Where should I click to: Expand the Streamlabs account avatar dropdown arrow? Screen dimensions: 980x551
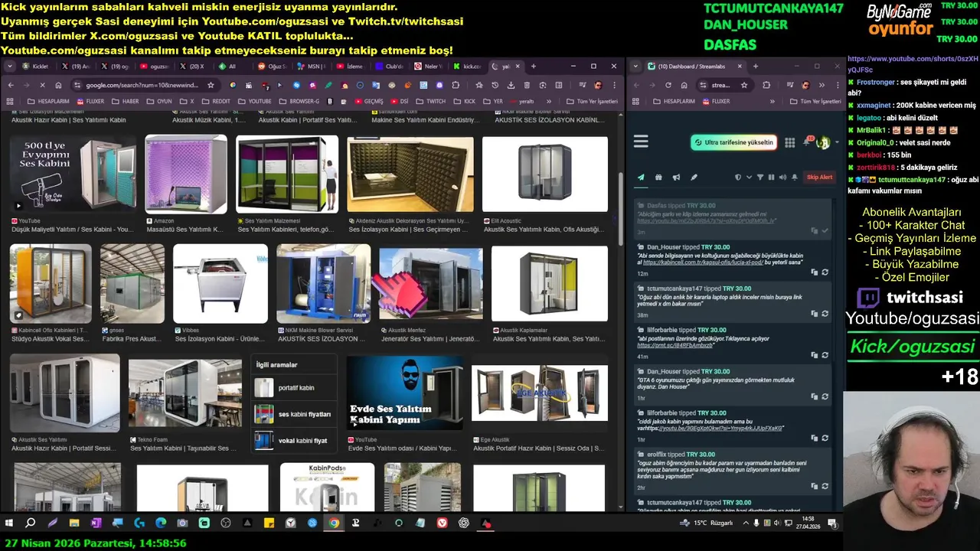click(x=836, y=142)
